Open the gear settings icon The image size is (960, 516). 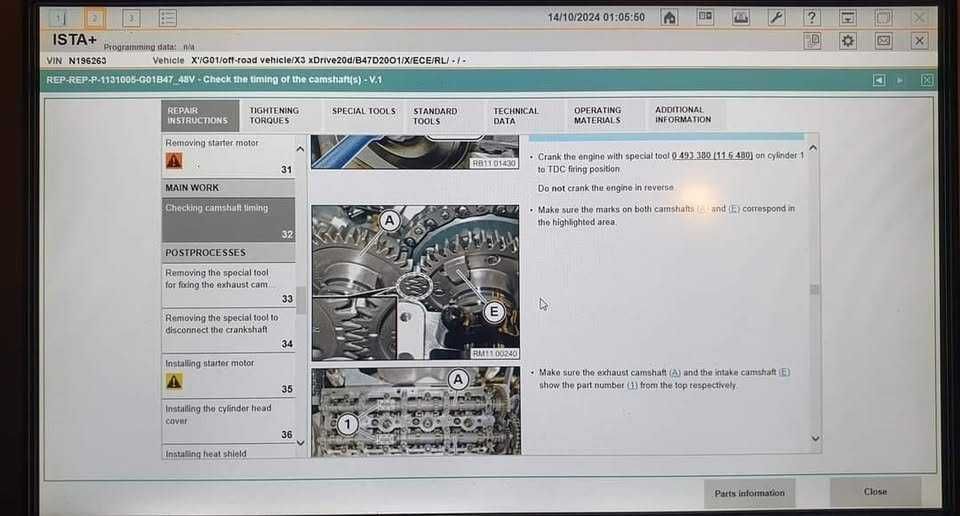pyautogui.click(x=848, y=41)
